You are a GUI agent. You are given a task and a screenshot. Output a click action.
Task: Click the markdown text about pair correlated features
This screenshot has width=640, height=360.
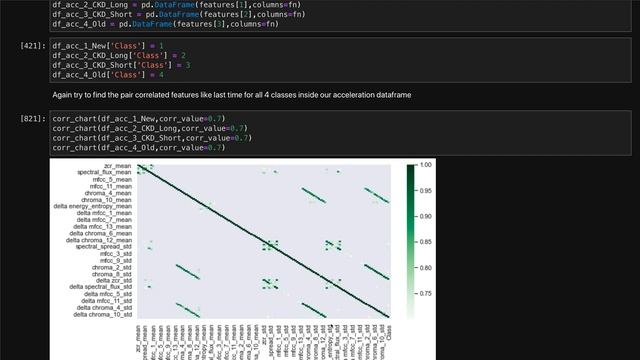(232, 95)
